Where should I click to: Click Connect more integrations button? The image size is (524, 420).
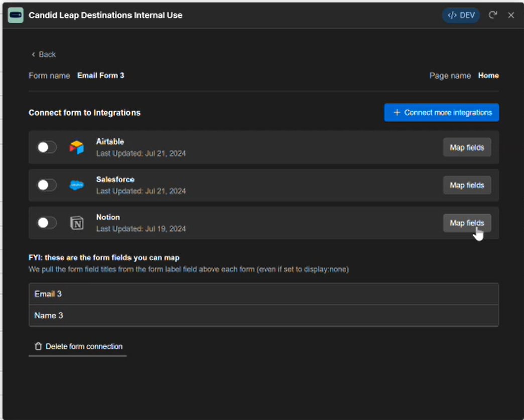pyautogui.click(x=442, y=112)
